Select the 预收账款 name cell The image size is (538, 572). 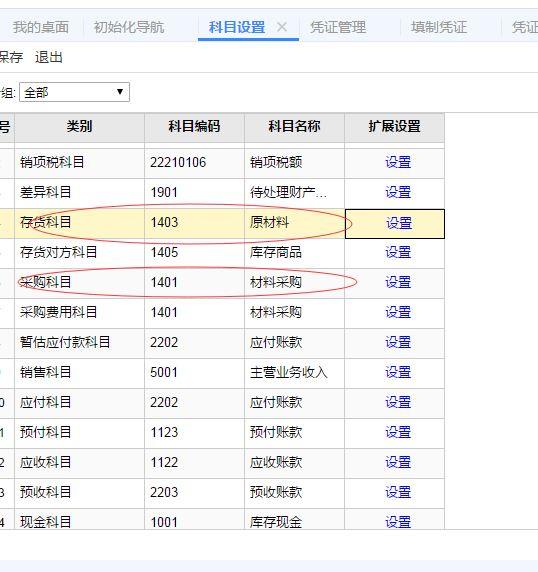click(x=294, y=493)
